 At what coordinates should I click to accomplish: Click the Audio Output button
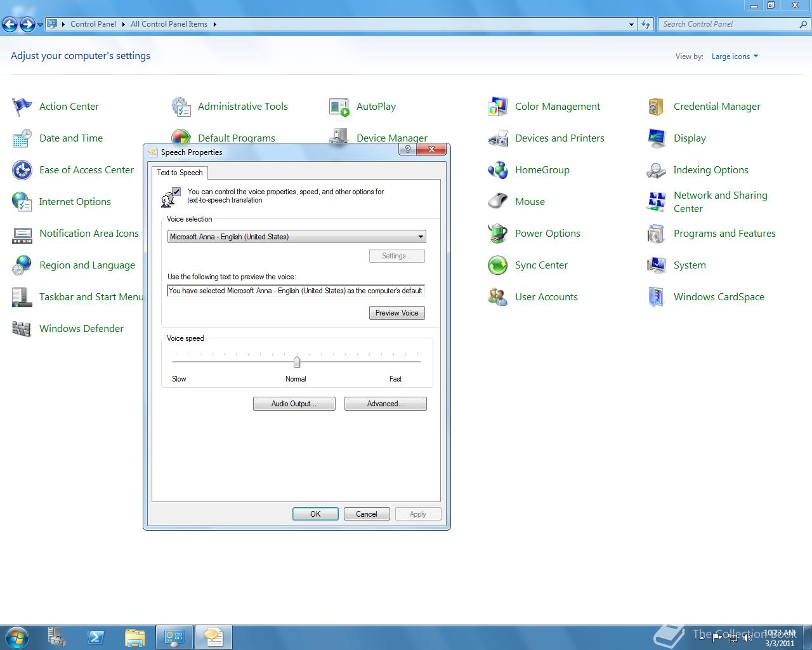click(x=294, y=404)
